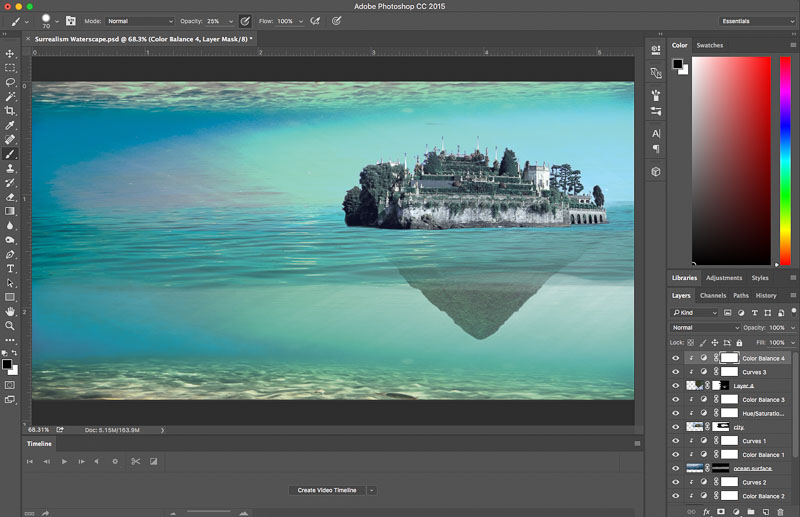Select the Move tool
Image resolution: width=800 pixels, height=517 pixels.
10,54
